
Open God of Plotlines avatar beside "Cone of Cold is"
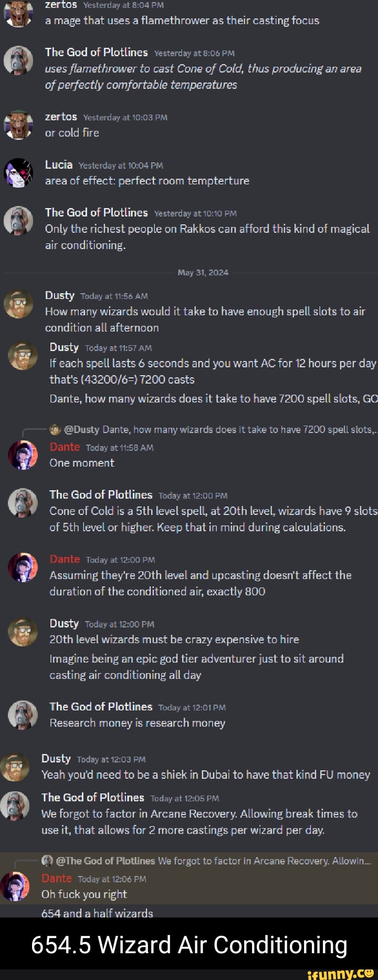23,503
